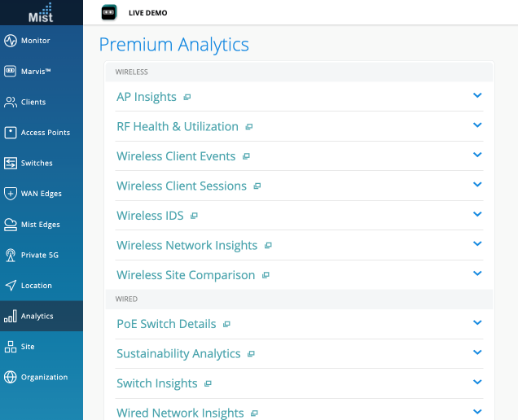The image size is (518, 420).
Task: Expand RF Health & Utilization chevron
Action: 477,125
